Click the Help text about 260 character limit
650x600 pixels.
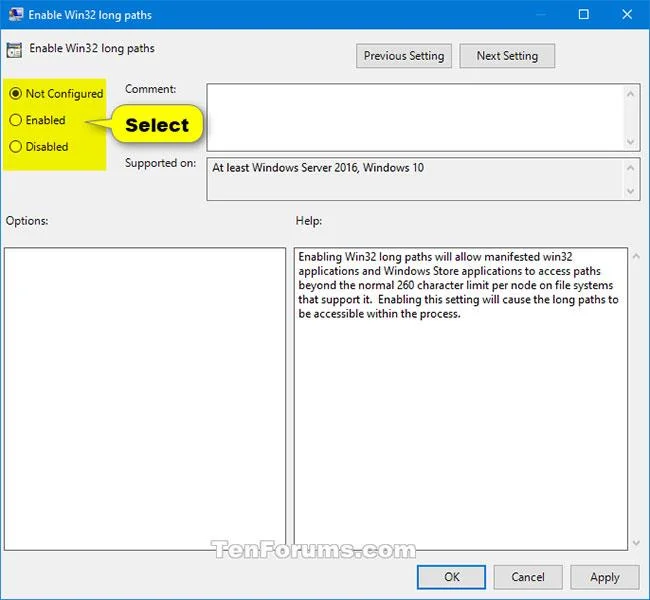click(x=458, y=285)
